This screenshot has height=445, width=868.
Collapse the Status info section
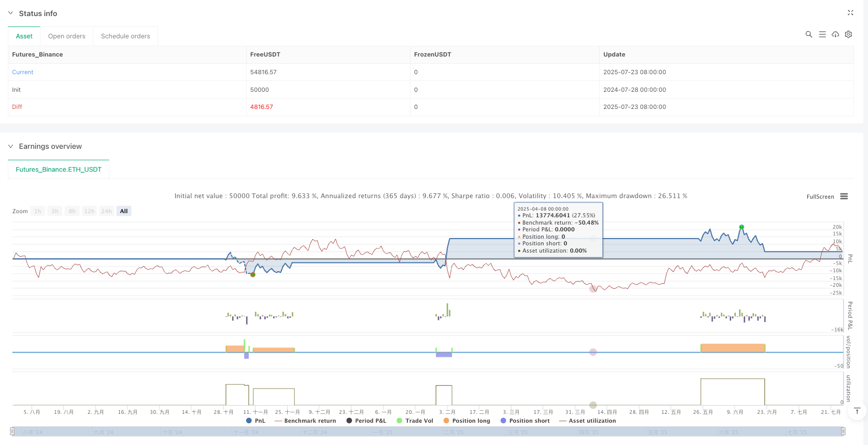(10, 13)
